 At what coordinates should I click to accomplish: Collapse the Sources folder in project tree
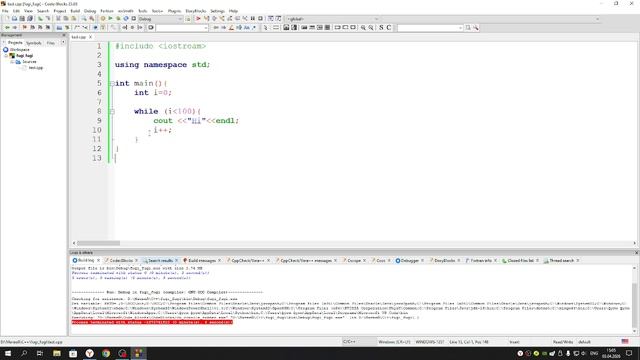pyautogui.click(x=12, y=62)
